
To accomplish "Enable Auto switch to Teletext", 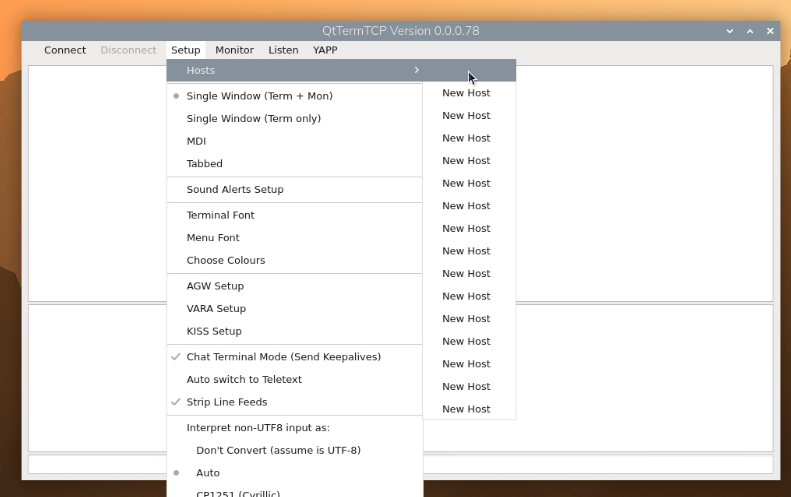I will (244, 380).
